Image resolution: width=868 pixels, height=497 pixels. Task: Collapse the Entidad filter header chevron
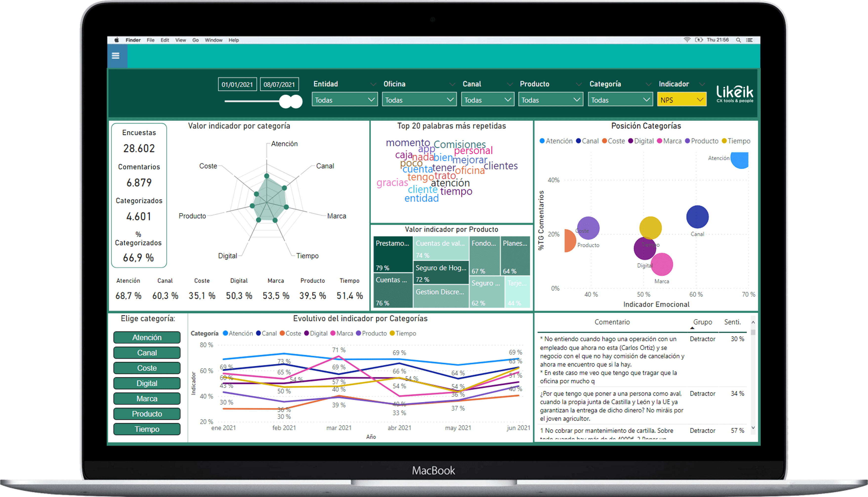[373, 84]
